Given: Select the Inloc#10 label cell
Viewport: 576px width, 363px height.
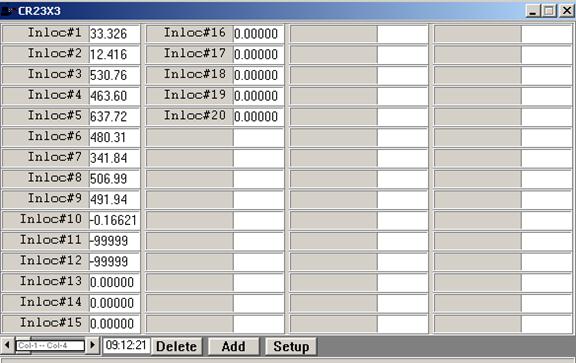Looking at the screenshot, I should point(46,220).
